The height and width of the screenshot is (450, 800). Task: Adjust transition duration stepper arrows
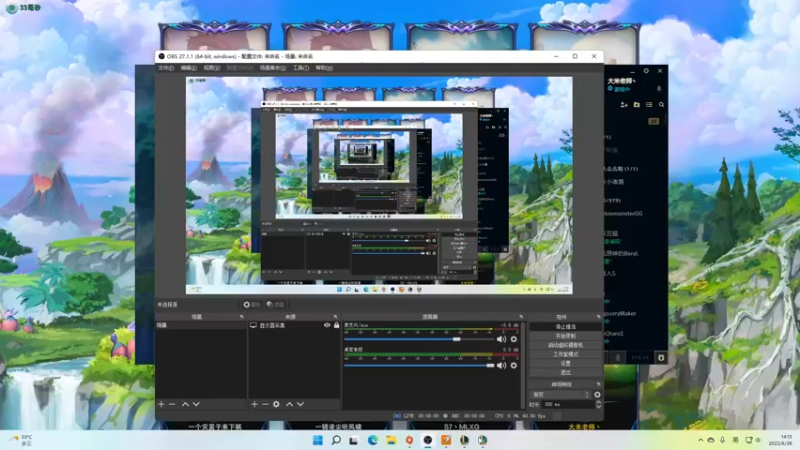598,404
